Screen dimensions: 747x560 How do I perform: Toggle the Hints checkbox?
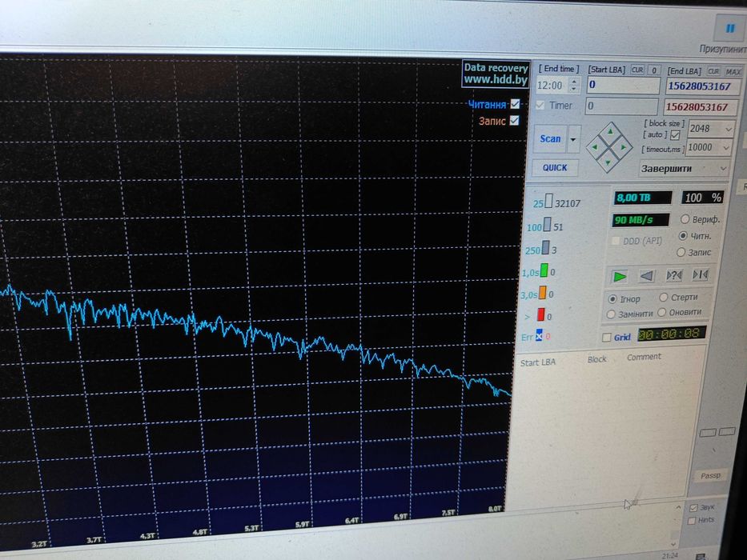click(x=692, y=521)
